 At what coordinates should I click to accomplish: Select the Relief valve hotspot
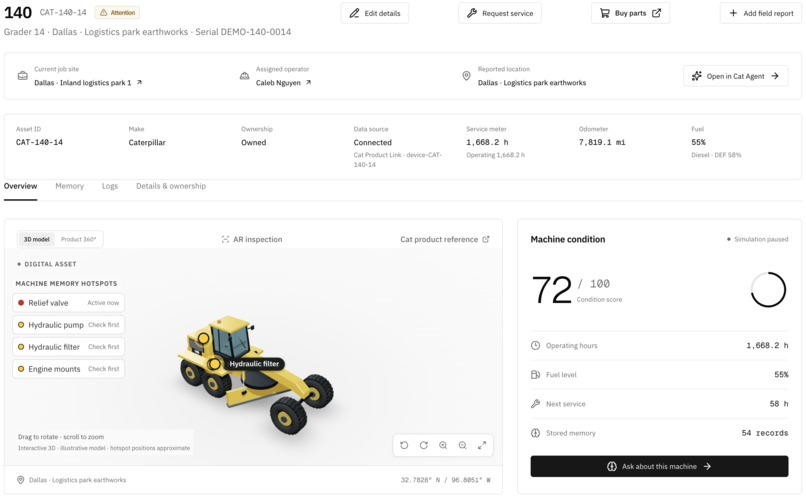pyautogui.click(x=68, y=303)
